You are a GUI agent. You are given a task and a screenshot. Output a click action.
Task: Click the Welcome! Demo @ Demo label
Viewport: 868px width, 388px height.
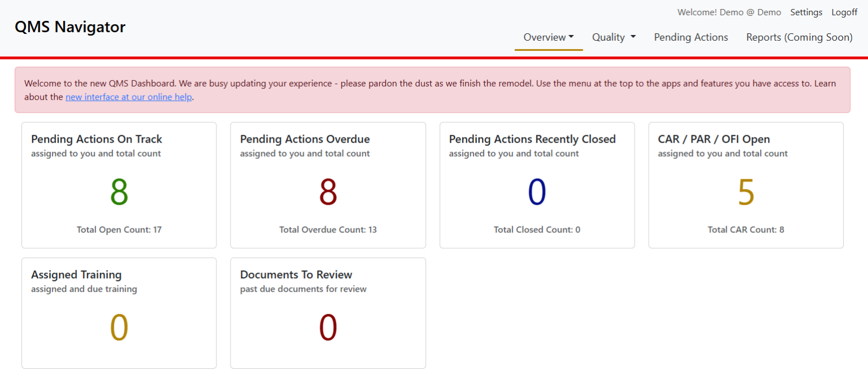tap(729, 12)
